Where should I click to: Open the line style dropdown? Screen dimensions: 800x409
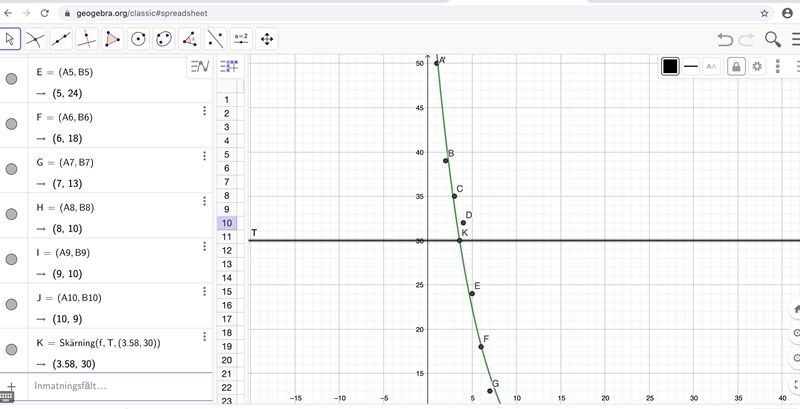click(691, 66)
